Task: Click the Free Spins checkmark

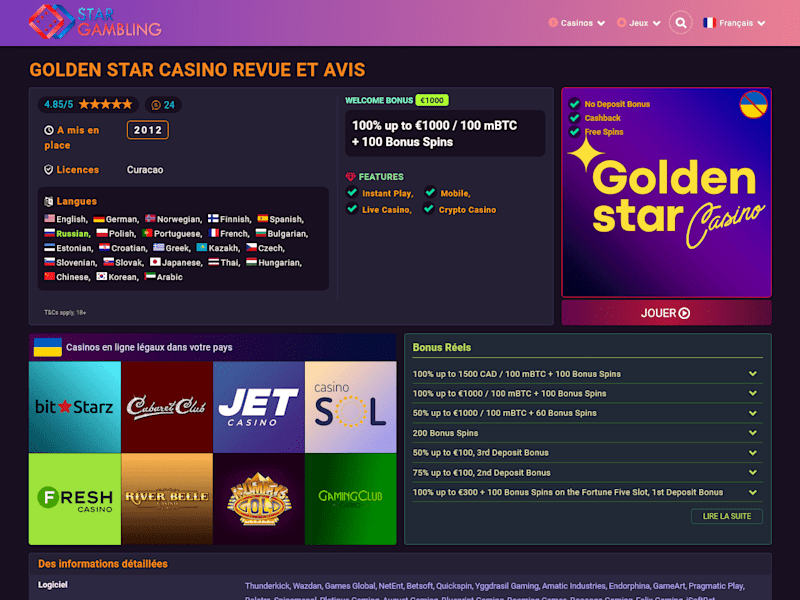Action: coord(574,132)
